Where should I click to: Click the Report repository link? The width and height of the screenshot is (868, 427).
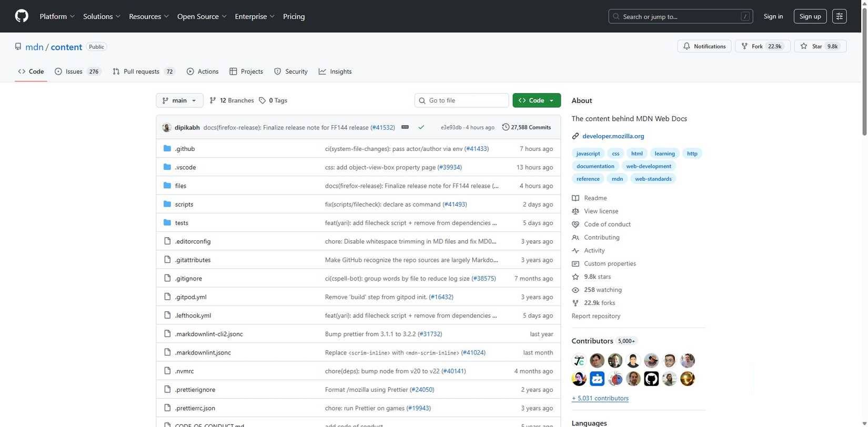point(596,316)
